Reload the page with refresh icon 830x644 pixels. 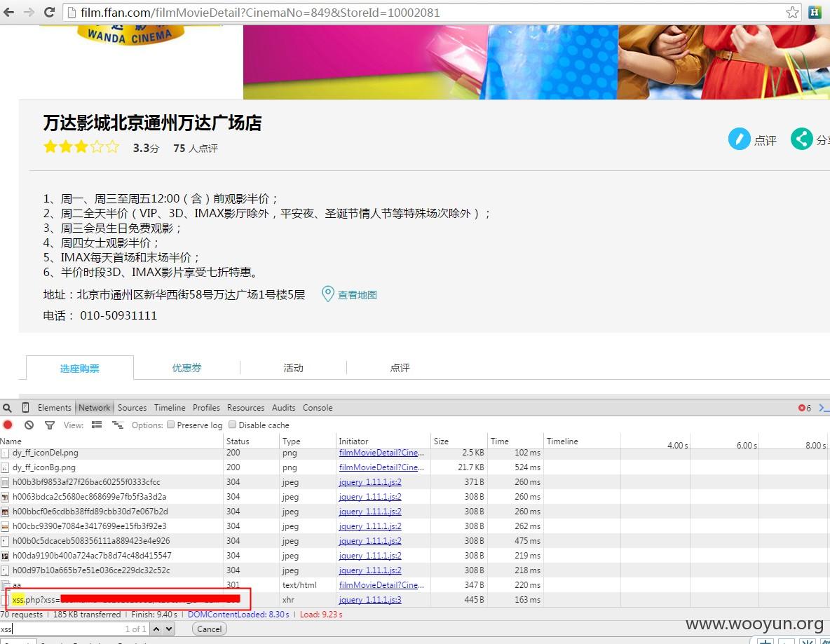[49, 12]
